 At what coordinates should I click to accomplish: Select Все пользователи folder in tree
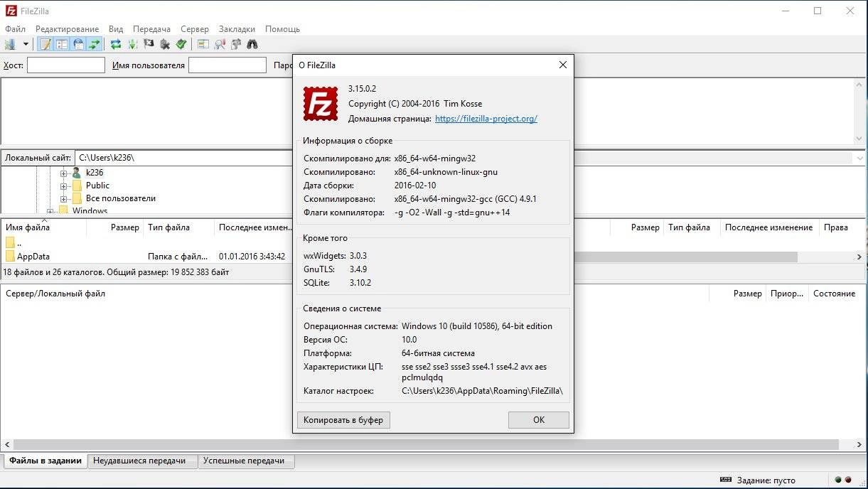coord(121,198)
